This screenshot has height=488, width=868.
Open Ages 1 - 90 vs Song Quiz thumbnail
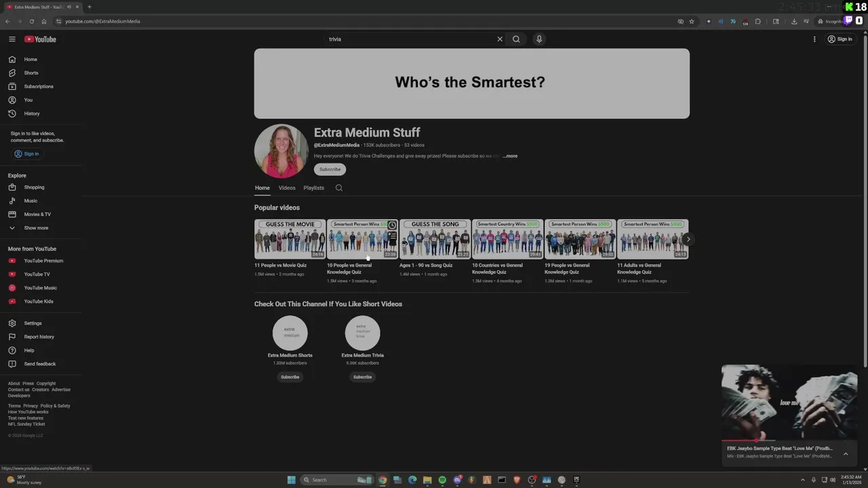435,239
